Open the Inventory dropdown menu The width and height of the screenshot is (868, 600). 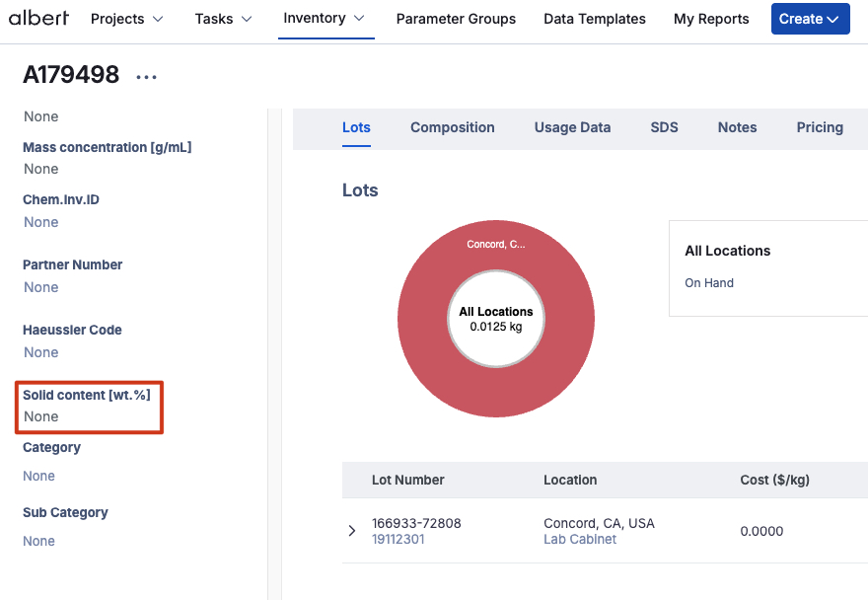[325, 19]
